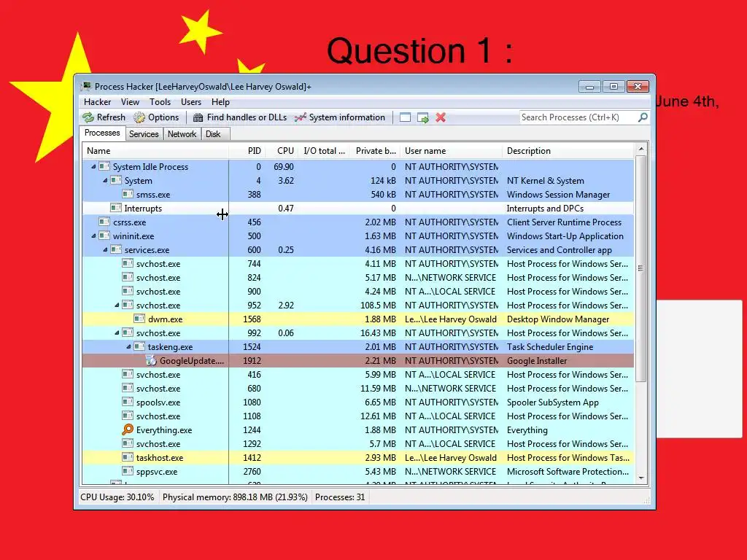747x560 pixels.
Task: Click the 108.5 MB private bytes value
Action: 378,306
